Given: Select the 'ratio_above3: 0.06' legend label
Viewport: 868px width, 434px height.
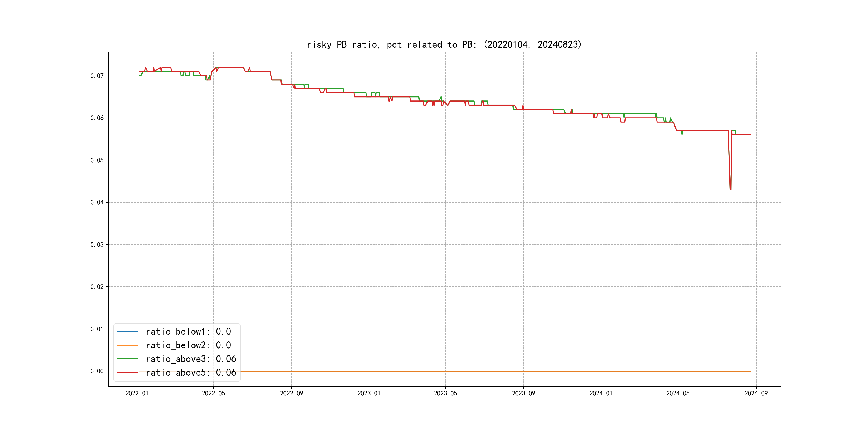Looking at the screenshot, I should (191, 359).
